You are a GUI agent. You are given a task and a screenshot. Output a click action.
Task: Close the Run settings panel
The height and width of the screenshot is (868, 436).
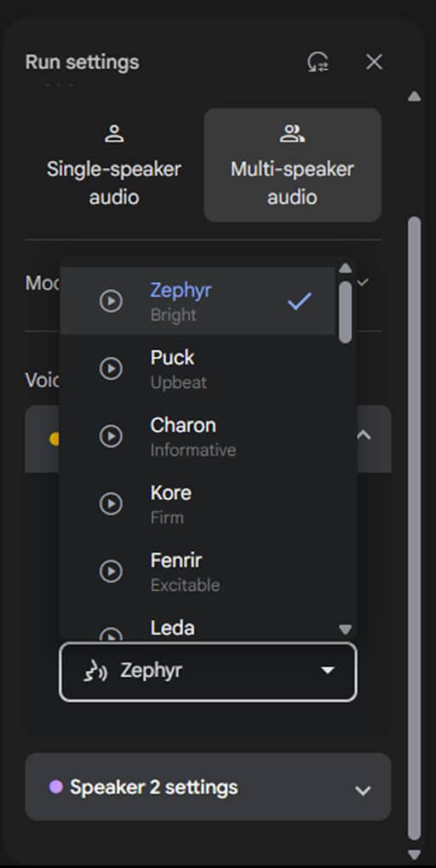pos(374,62)
